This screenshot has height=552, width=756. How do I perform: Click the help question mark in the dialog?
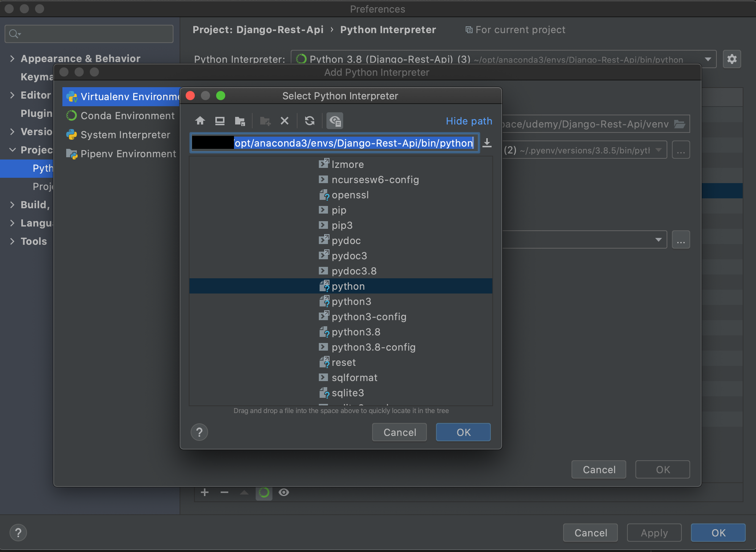coord(199,432)
